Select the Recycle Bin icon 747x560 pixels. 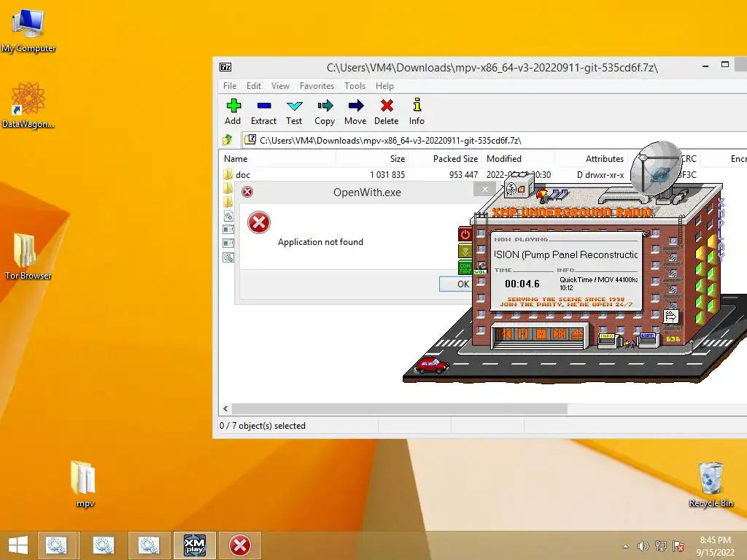tap(711, 484)
